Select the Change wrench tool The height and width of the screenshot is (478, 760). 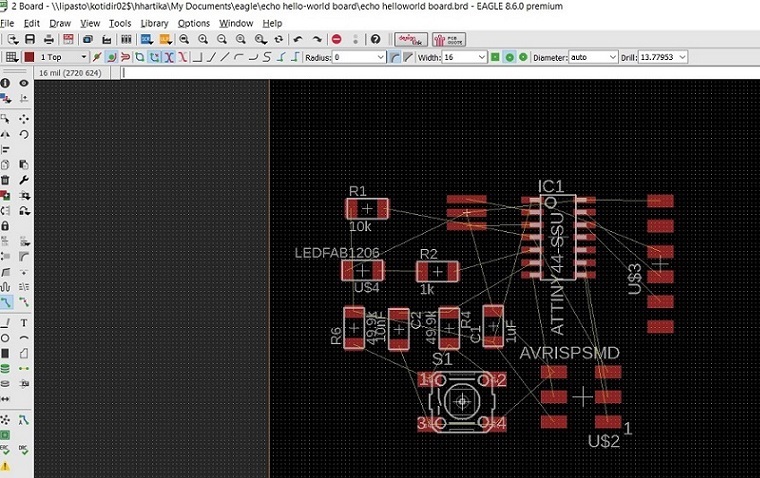click(x=24, y=180)
